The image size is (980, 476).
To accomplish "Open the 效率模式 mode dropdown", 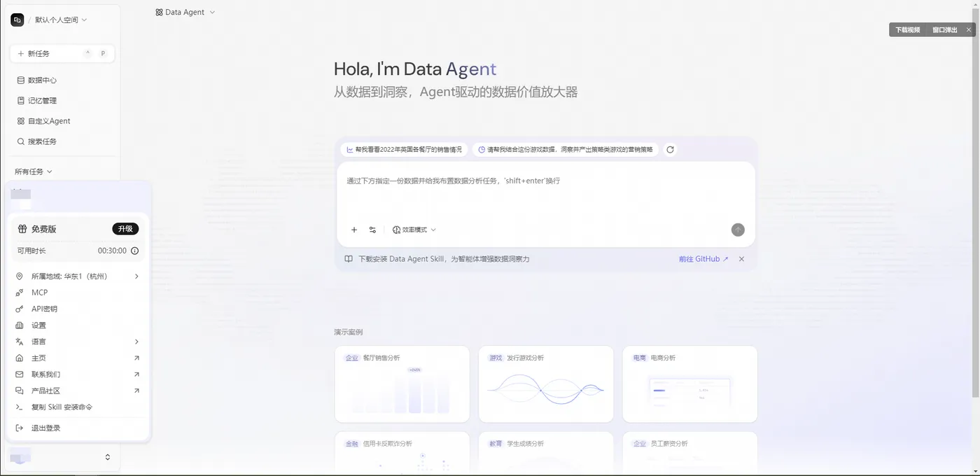I will pyautogui.click(x=414, y=230).
